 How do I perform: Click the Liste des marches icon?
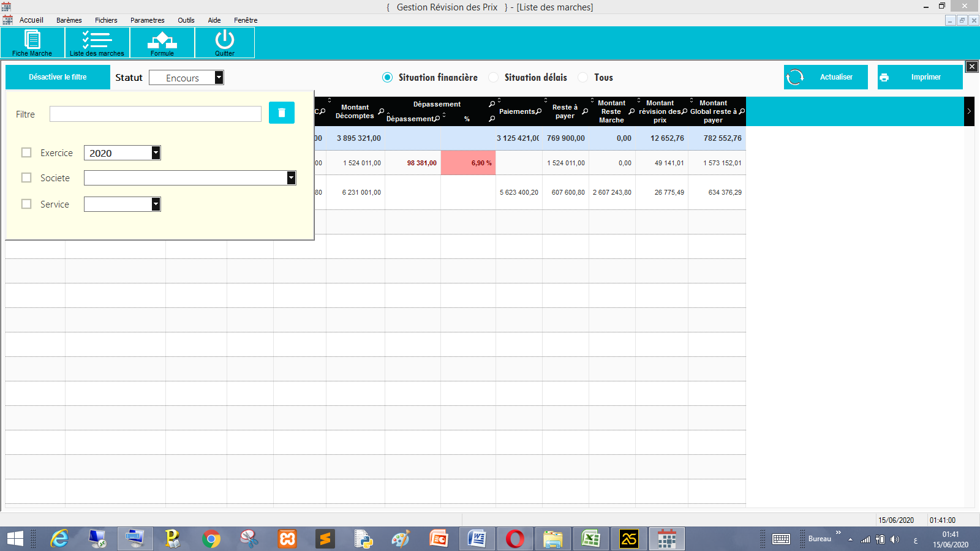(x=97, y=42)
